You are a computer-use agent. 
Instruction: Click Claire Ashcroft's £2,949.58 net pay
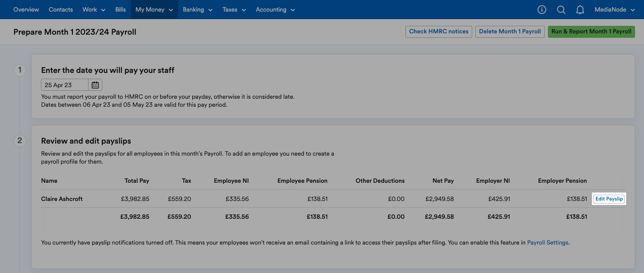pyautogui.click(x=440, y=199)
